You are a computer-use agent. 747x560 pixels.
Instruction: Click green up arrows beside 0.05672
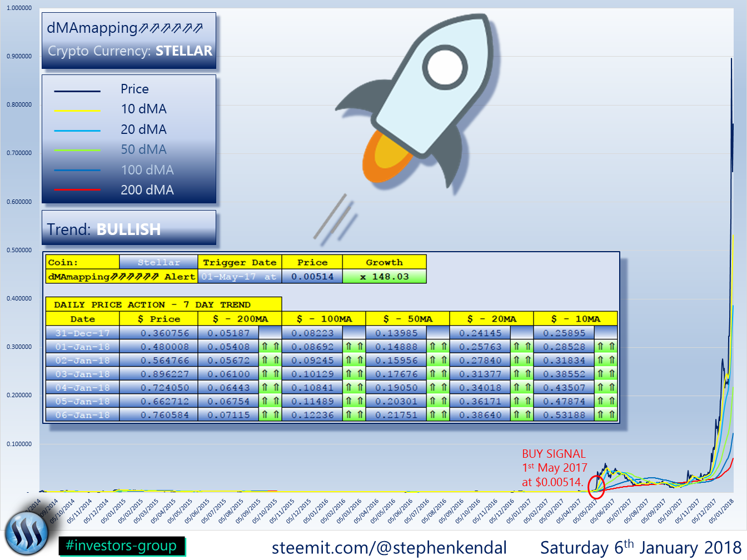270,360
